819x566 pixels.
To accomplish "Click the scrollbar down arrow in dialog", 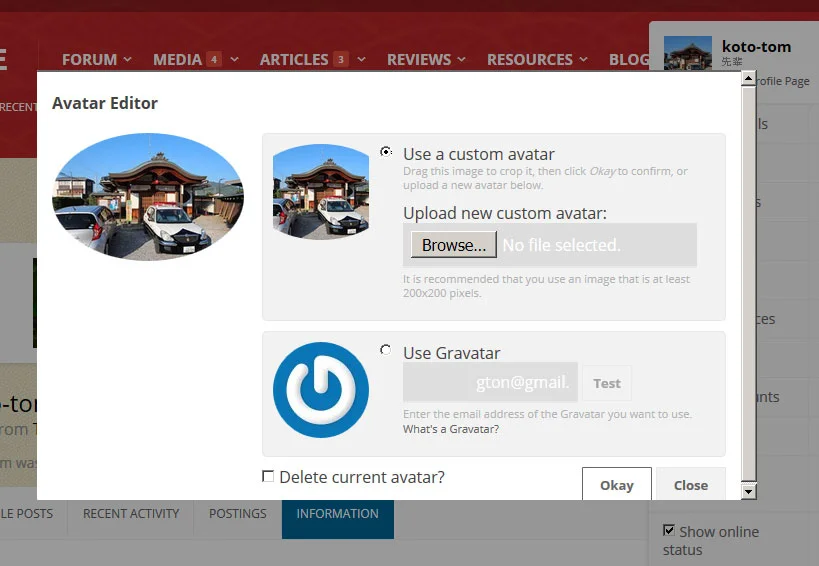I will tap(748, 491).
